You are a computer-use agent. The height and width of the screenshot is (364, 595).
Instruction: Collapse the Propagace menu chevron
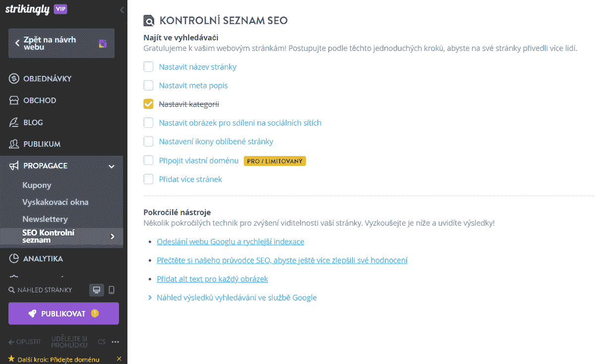[112, 166]
